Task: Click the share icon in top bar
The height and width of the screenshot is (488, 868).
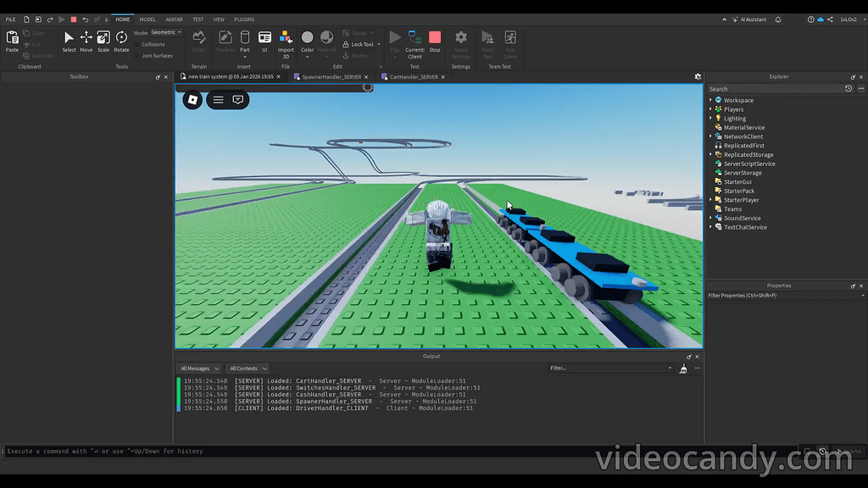Action: [x=830, y=19]
